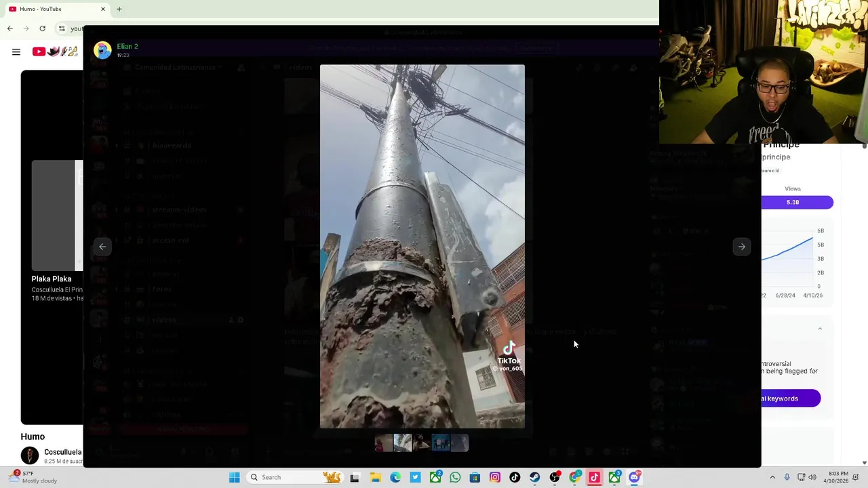Image resolution: width=868 pixels, height=488 pixels.
Task: Open the Plaka Plaka video title
Action: [x=52, y=279]
